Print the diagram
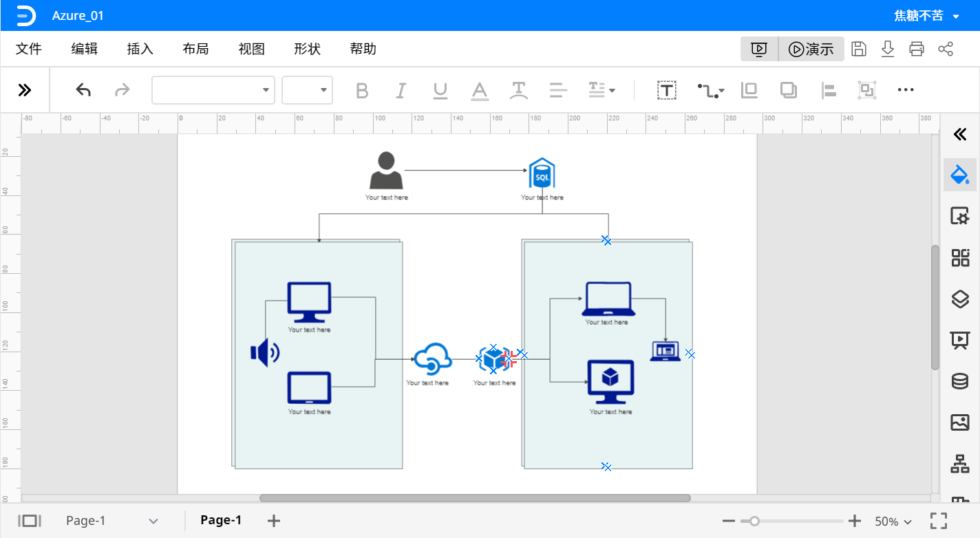Viewport: 980px width, 538px height. click(x=917, y=49)
